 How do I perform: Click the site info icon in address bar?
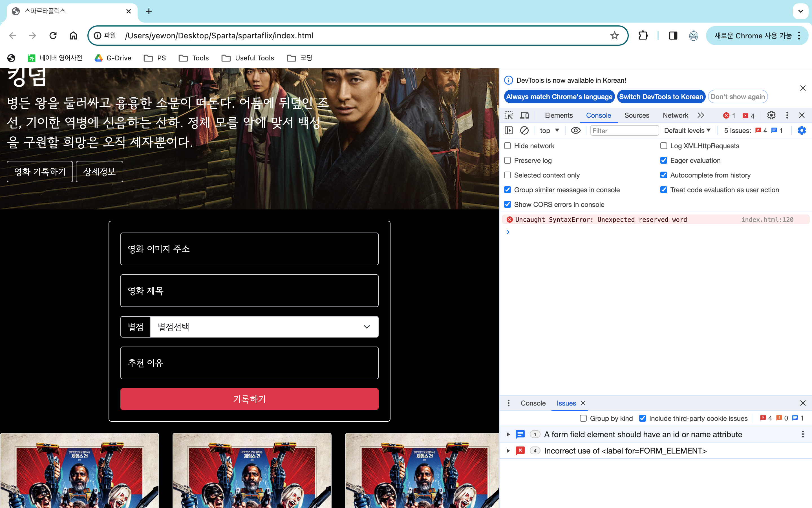(x=97, y=36)
